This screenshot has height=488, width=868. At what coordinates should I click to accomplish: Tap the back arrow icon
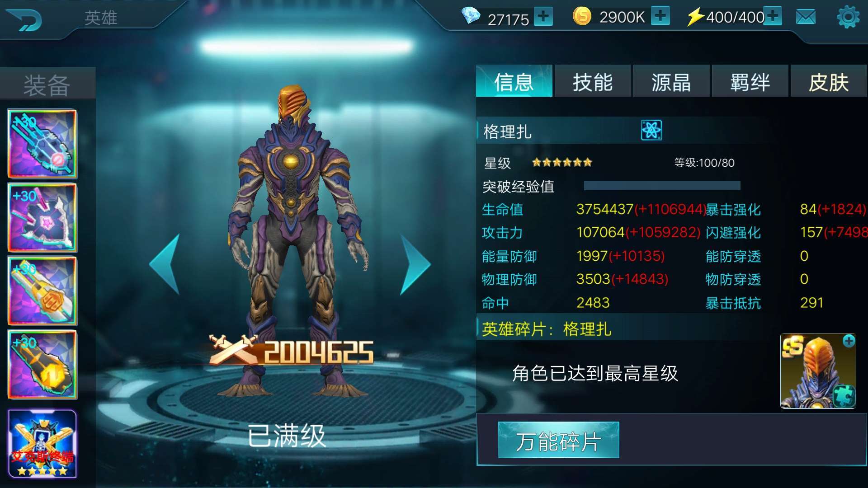(x=25, y=20)
